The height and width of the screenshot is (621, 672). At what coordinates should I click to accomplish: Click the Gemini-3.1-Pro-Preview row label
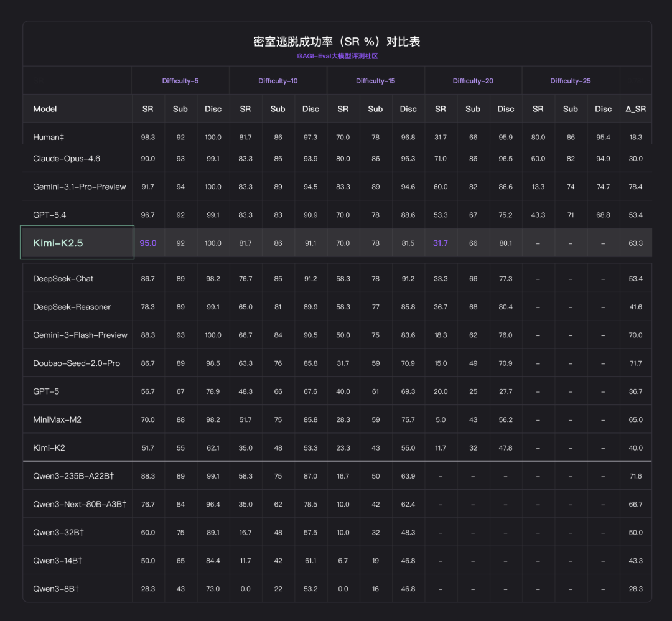(79, 187)
